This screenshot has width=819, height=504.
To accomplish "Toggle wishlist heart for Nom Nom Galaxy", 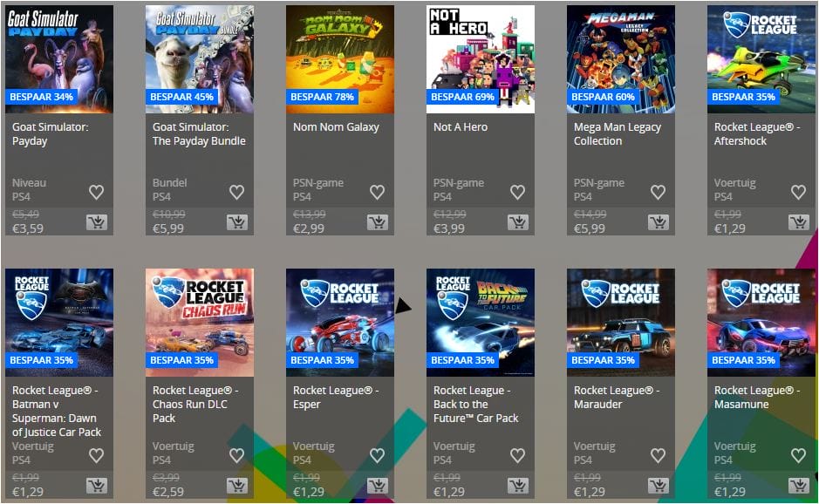I will click(x=377, y=192).
